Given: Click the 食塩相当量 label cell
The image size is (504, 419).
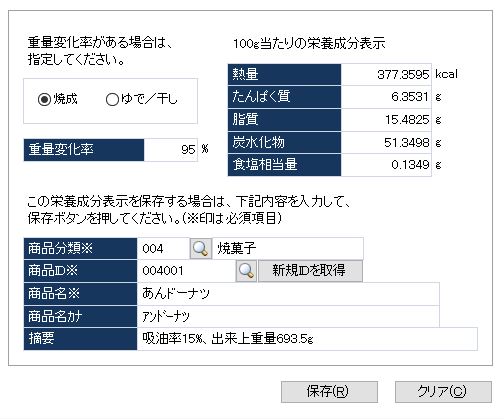Looking at the screenshot, I should click(285, 165).
